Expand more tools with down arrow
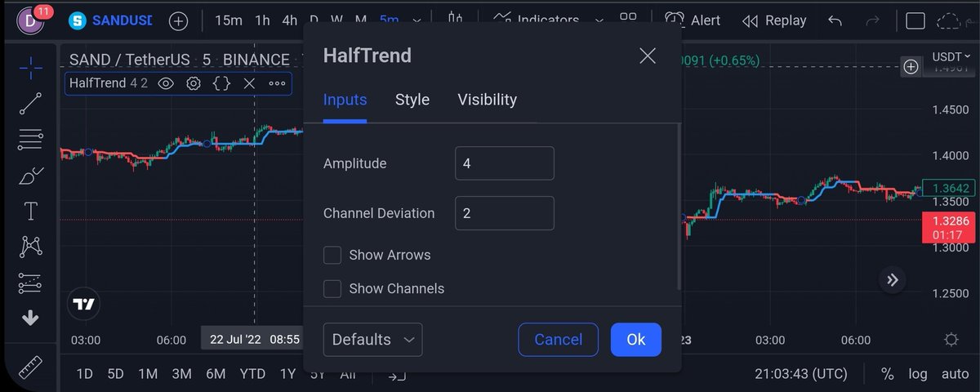Viewport: 980px width, 392px height. (x=31, y=318)
